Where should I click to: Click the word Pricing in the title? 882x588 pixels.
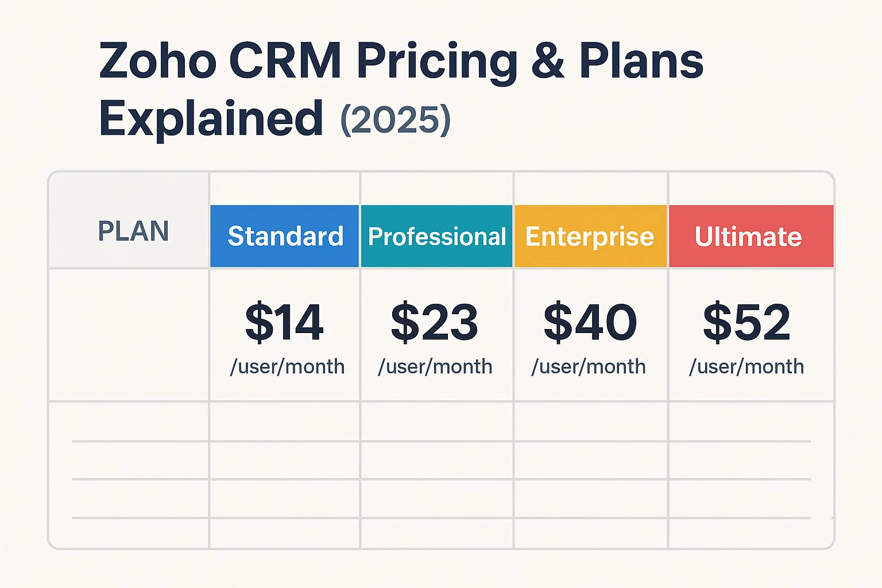[x=436, y=62]
